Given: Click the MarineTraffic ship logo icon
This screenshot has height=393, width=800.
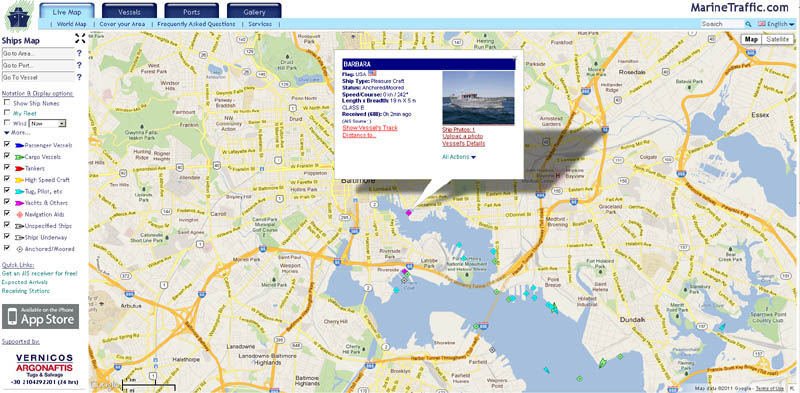Looking at the screenshot, I should coord(19,16).
